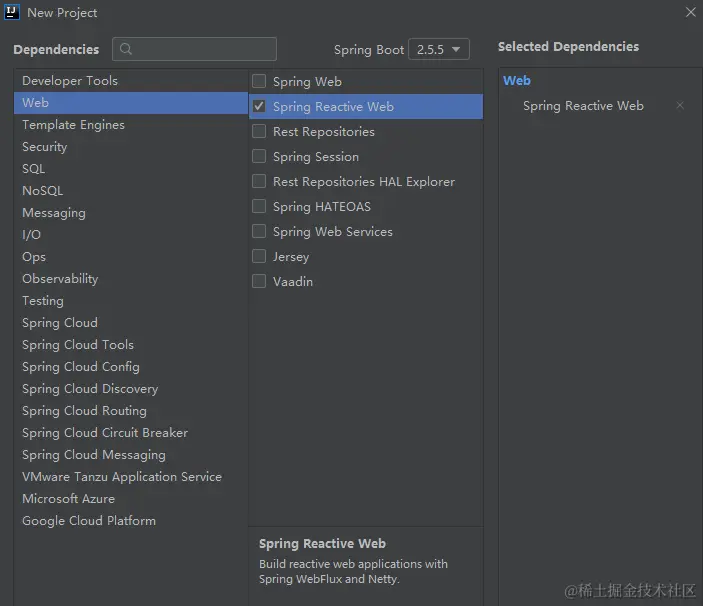
Task: Enable the Vaadin checkbox
Action: (259, 281)
